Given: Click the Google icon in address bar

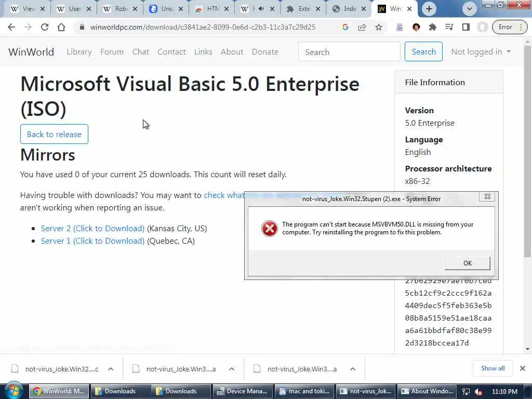Looking at the screenshot, I should coord(345,27).
